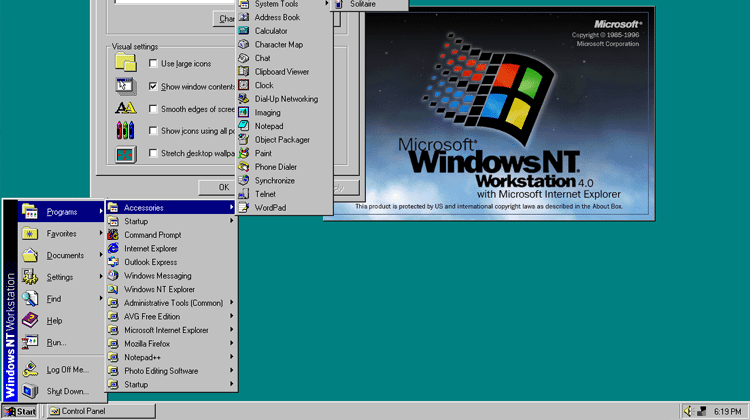Click the OK button in the dialog
The width and height of the screenshot is (750, 420).
[x=218, y=187]
